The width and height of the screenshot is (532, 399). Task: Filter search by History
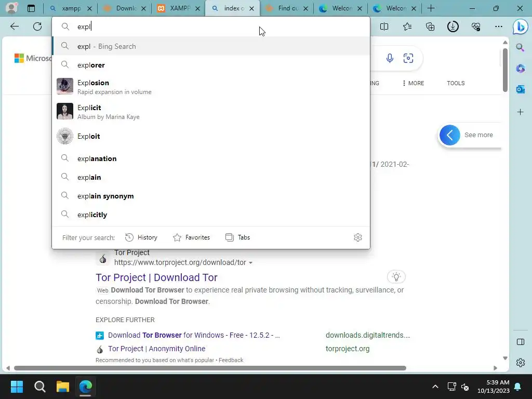[141, 237]
